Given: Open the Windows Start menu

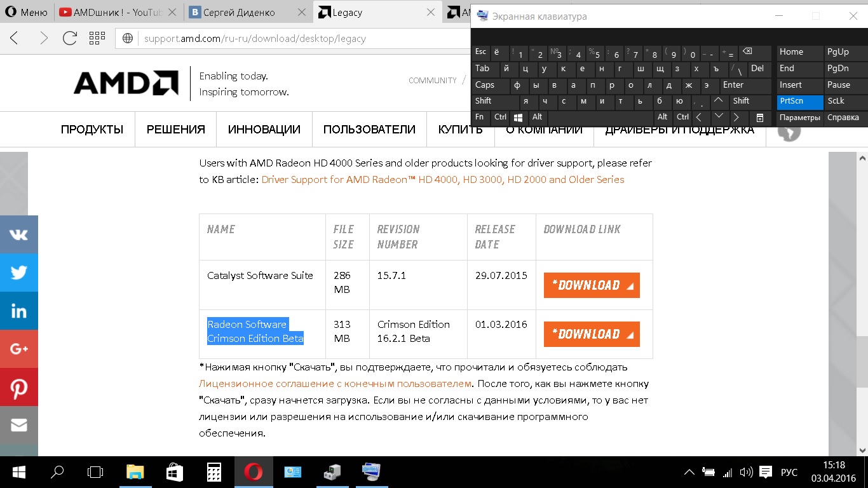Looking at the screenshot, I should point(19,471).
